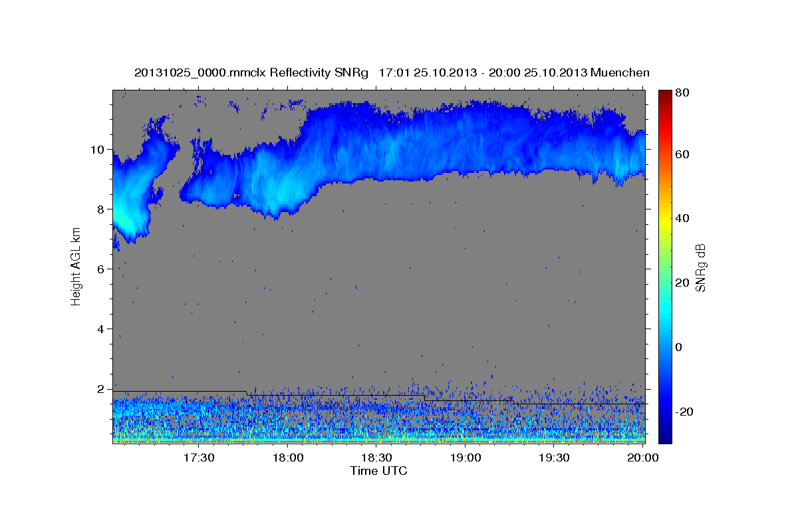Click the plot title starting with 20131025_0000.mmclx
798x532 pixels.
(392, 72)
